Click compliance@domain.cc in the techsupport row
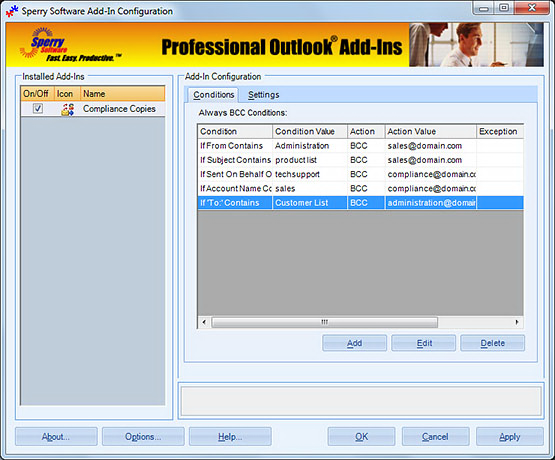The width and height of the screenshot is (555, 460). pos(430,174)
